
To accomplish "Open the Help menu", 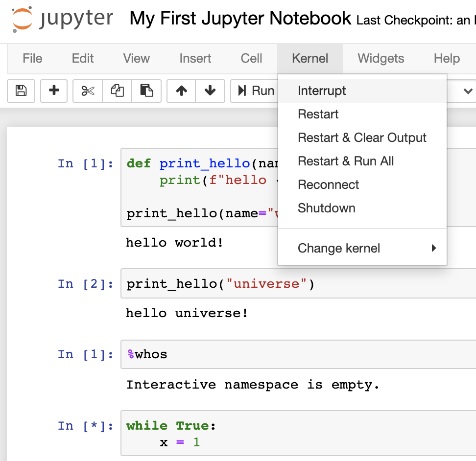I will click(447, 58).
